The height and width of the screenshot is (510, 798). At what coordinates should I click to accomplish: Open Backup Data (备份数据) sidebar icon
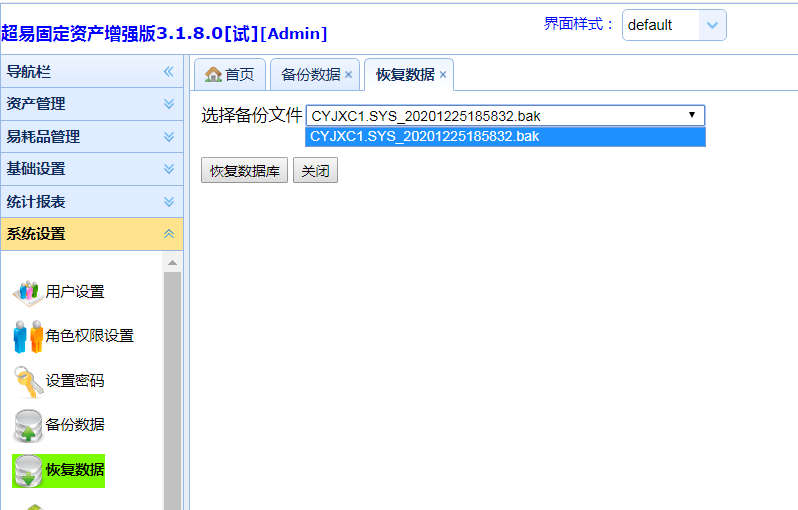[28, 425]
